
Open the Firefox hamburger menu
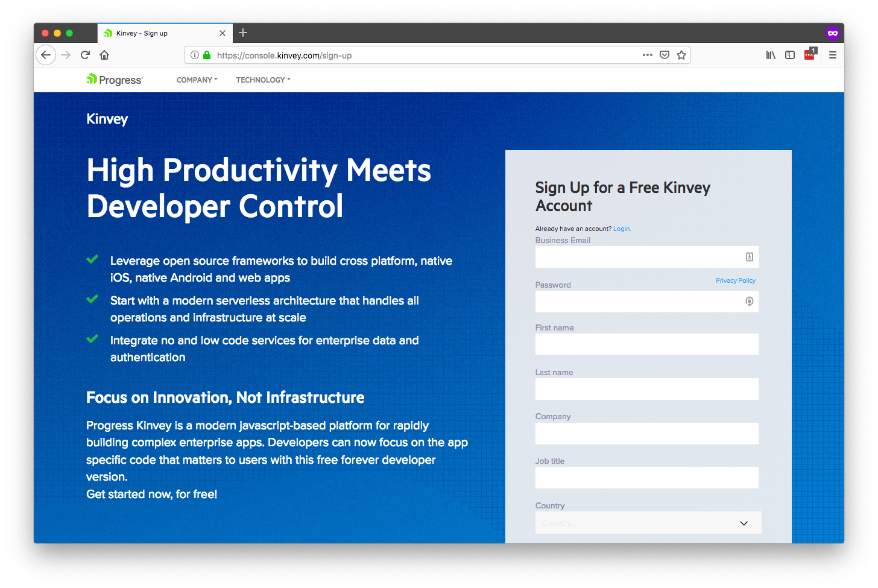click(x=833, y=55)
